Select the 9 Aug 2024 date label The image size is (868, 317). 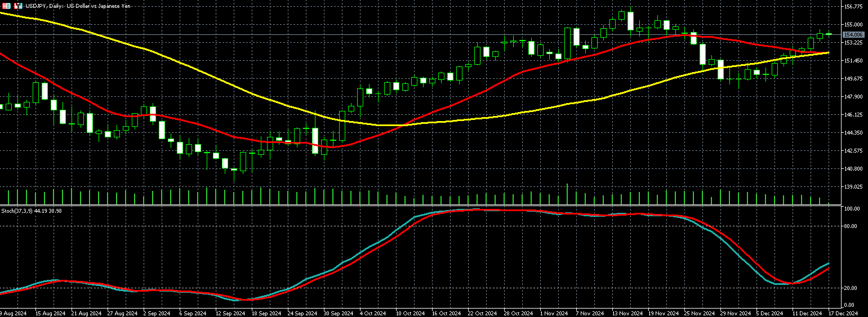pos(14,313)
